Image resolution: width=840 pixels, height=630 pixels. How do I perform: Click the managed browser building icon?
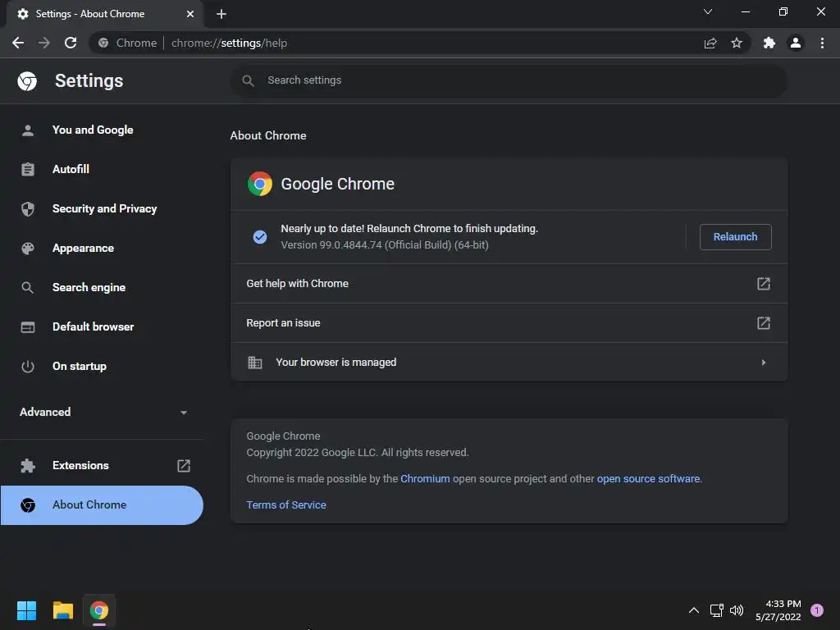255,363
